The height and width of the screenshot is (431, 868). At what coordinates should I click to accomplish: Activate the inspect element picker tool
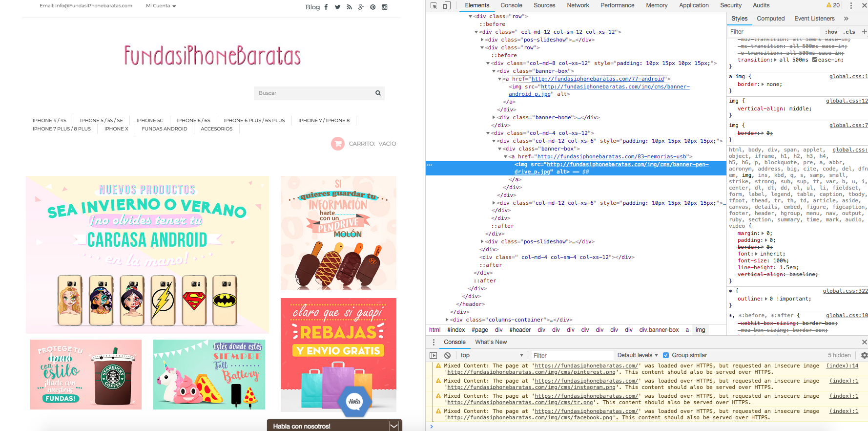(x=434, y=6)
